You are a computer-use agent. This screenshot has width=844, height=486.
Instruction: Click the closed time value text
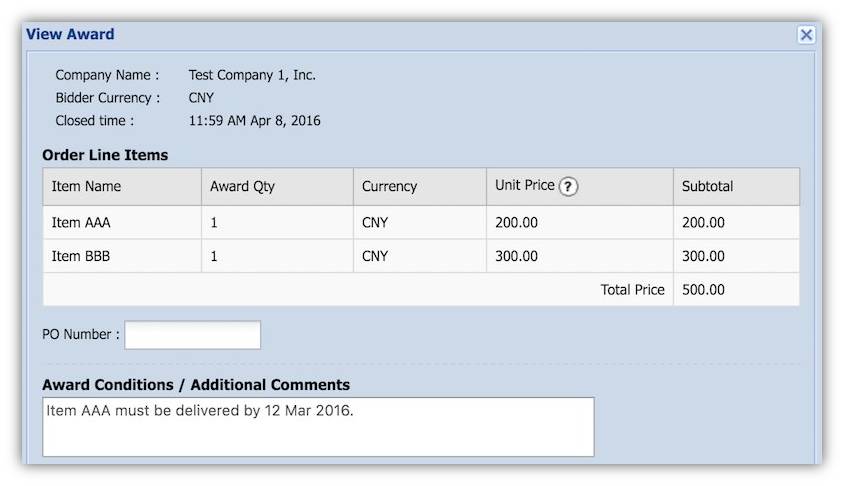(x=254, y=121)
